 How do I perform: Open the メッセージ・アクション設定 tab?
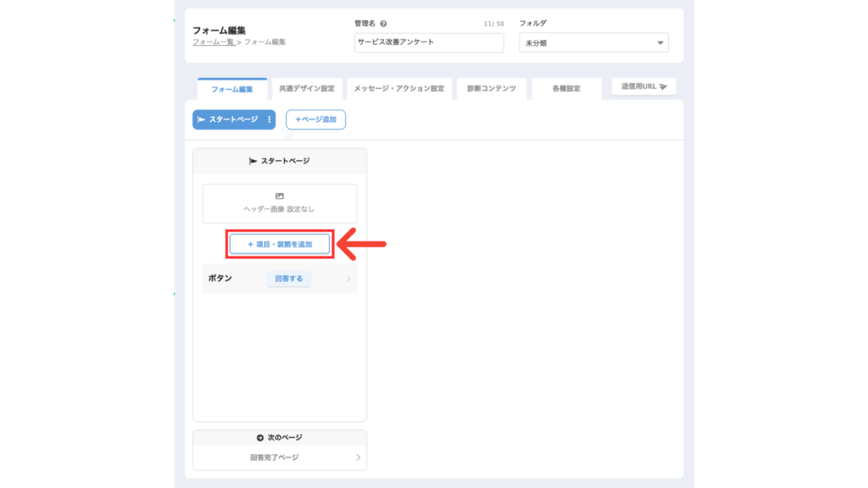coord(398,89)
